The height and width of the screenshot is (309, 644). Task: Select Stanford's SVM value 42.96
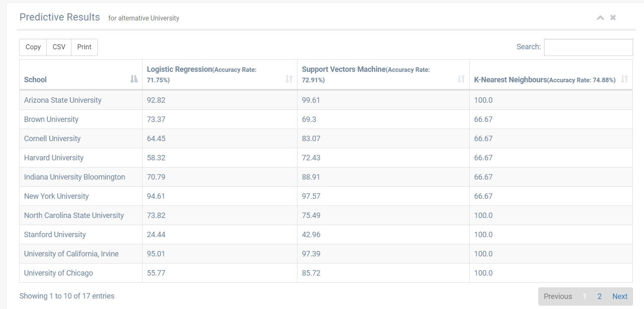[311, 235]
